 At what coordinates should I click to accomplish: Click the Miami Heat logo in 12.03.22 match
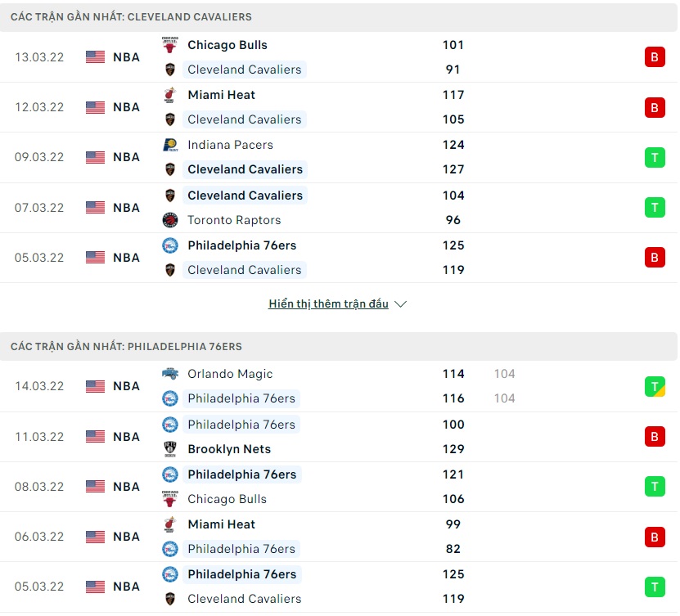click(x=170, y=95)
